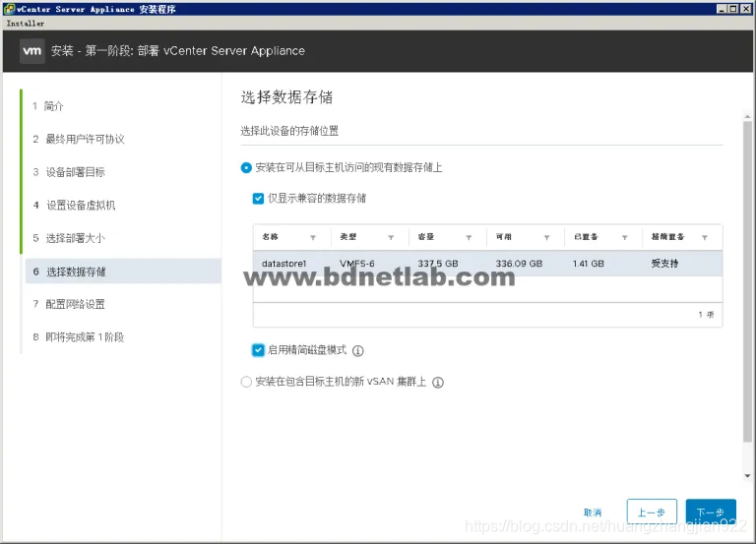
Task: Click the vertical scrollbar thumb
Action: pos(747,282)
